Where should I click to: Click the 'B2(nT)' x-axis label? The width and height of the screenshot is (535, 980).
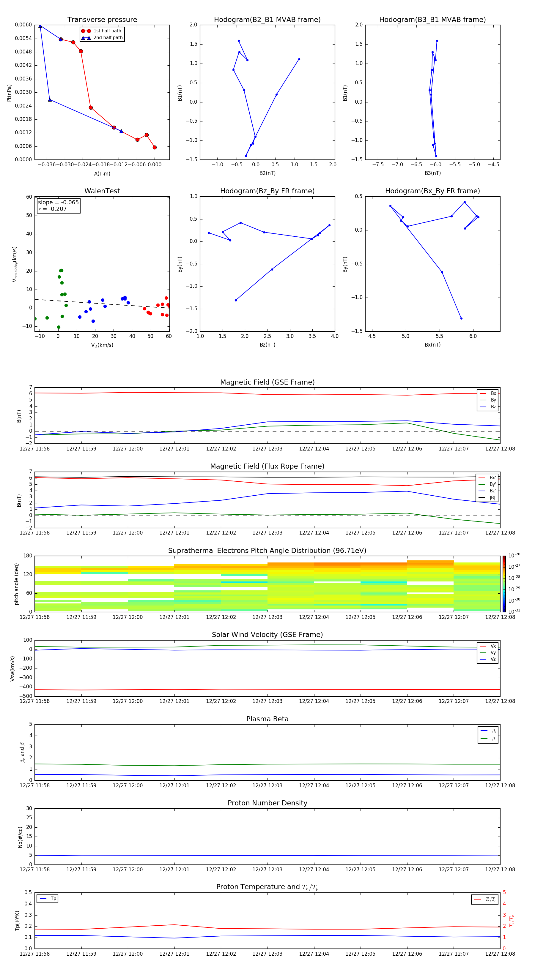(267, 173)
